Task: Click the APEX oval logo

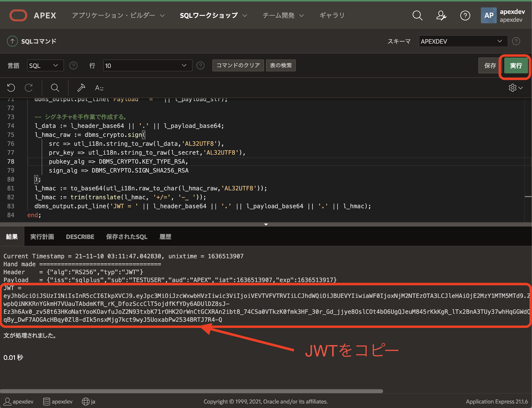Action: click(18, 16)
